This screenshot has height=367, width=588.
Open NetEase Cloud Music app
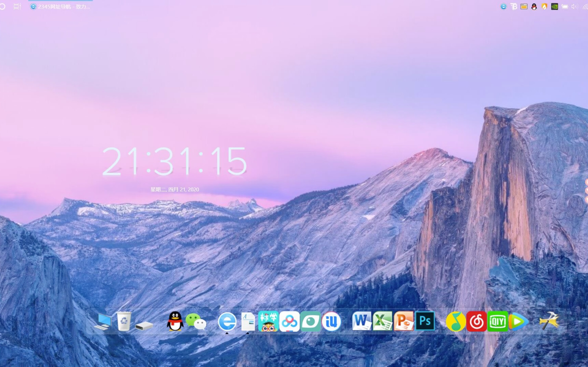click(x=476, y=321)
